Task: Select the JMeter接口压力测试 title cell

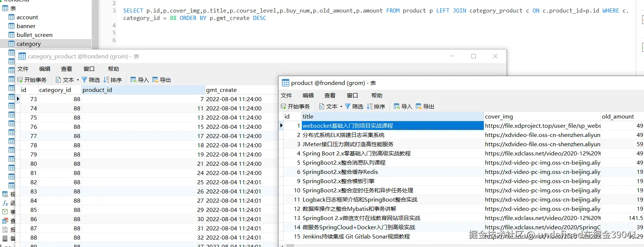Action: click(x=392, y=144)
